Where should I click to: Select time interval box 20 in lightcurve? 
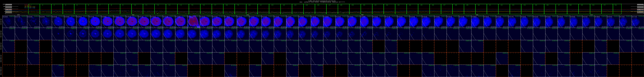click(252, 9)
